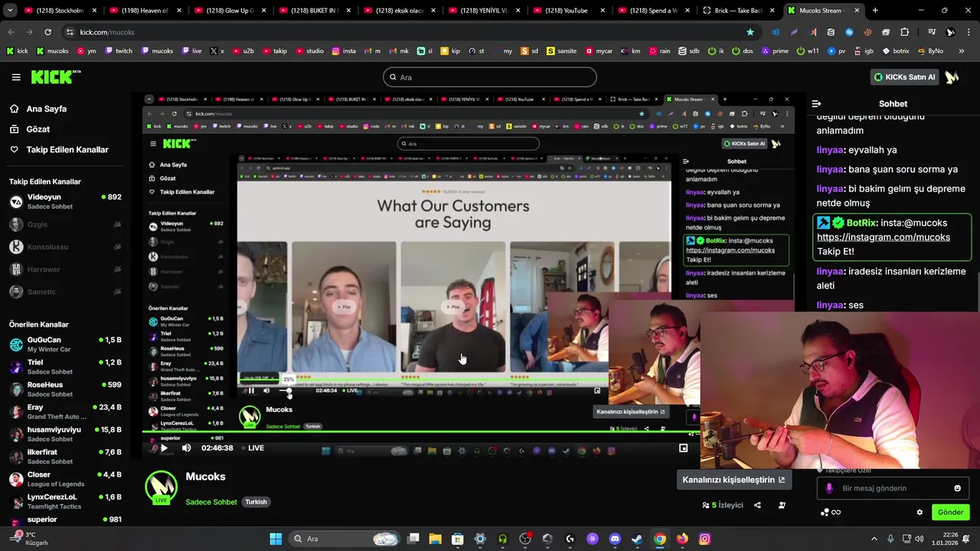Open the Chrome extensions puzzle icon
980x551 pixels.
coord(904,32)
